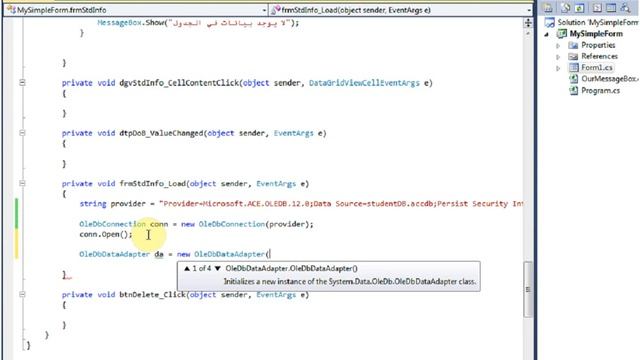This screenshot has width=640, height=360.
Task: Click 'btnDelete_Click' method name
Action: [152, 295]
